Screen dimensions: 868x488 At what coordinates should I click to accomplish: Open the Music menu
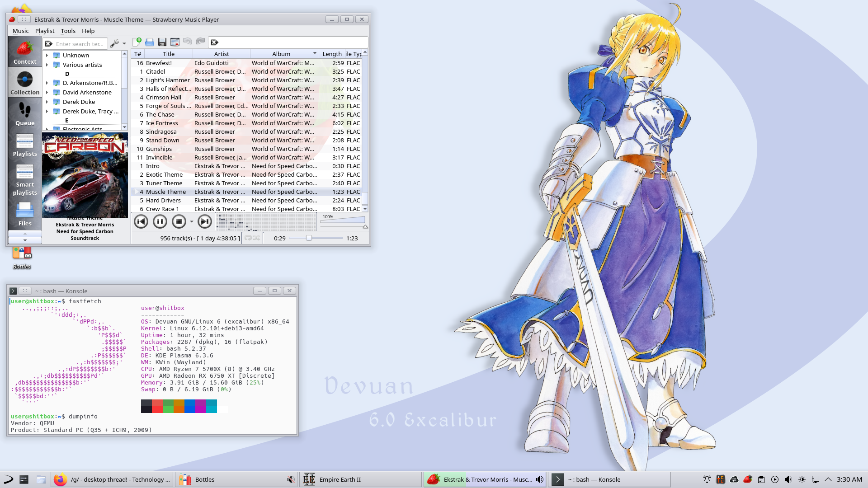[20, 31]
